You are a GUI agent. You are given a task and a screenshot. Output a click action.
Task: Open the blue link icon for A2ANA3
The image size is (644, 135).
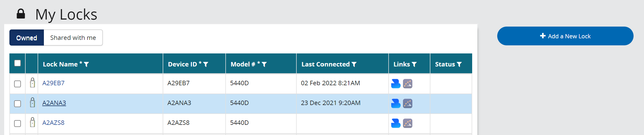396,103
